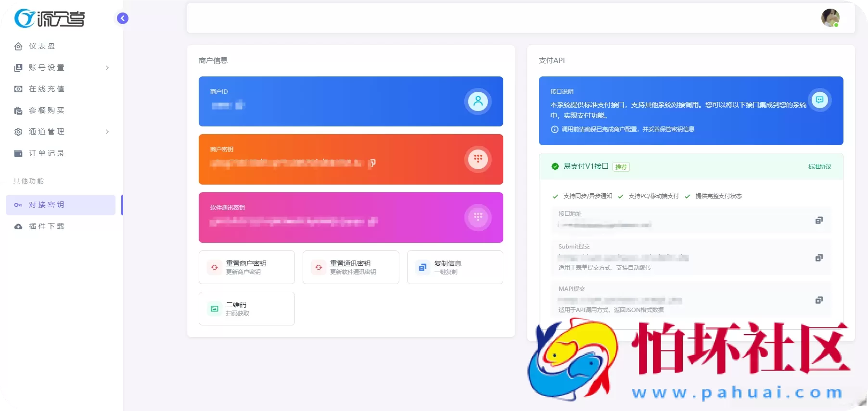Click the 复制信息 one-click copy button
This screenshot has height=411, width=868.
455,267
